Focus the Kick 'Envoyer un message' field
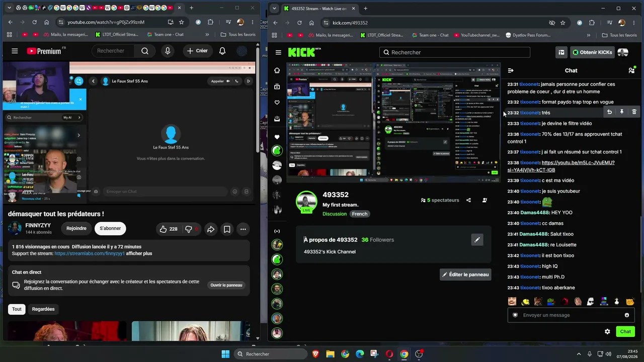Screen dimensions: 644x362 point(571,315)
